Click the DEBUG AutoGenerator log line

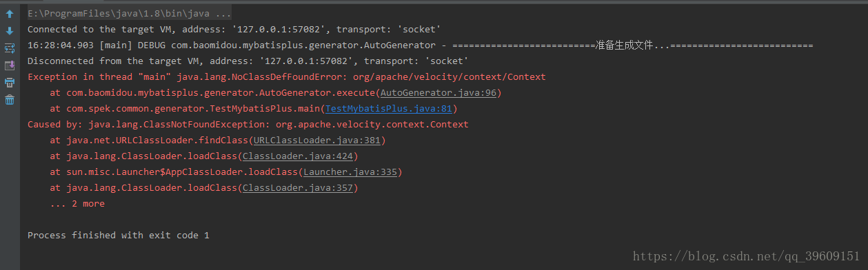pyautogui.click(x=421, y=45)
